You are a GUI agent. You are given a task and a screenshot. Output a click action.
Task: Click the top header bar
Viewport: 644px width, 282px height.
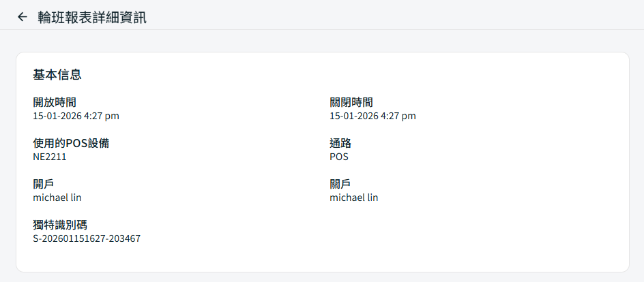[x=409, y=15]
